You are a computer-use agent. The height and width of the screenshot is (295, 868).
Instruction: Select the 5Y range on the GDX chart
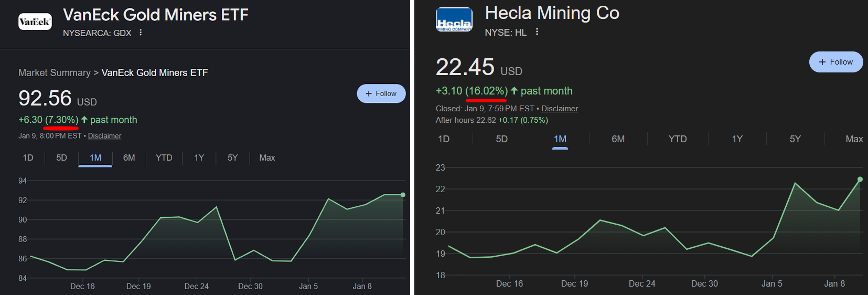point(233,158)
